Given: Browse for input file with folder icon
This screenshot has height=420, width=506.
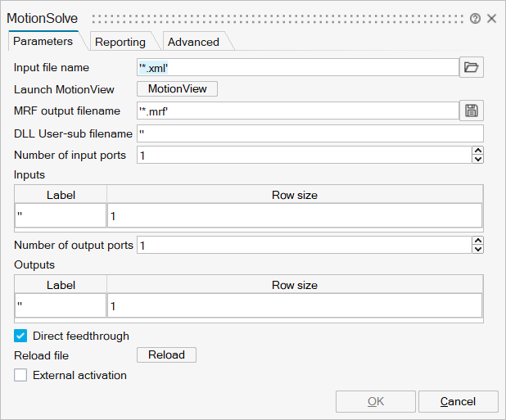Looking at the screenshot, I should [x=471, y=67].
